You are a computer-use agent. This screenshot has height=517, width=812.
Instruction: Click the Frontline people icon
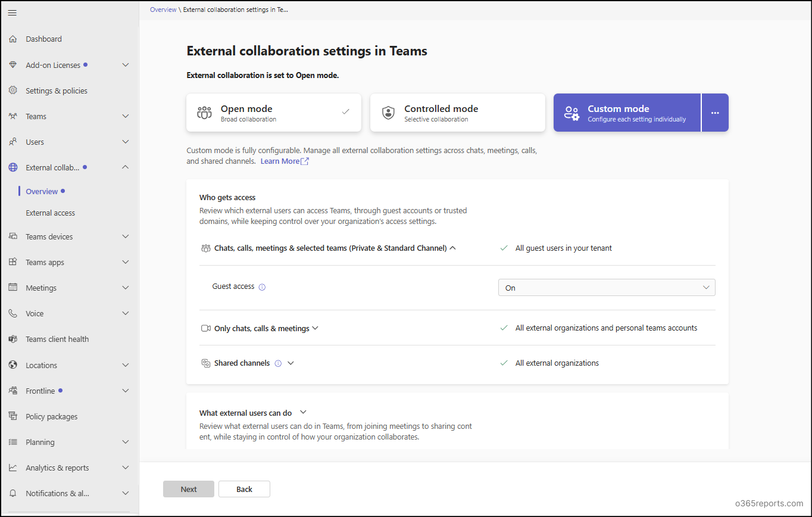click(13, 391)
